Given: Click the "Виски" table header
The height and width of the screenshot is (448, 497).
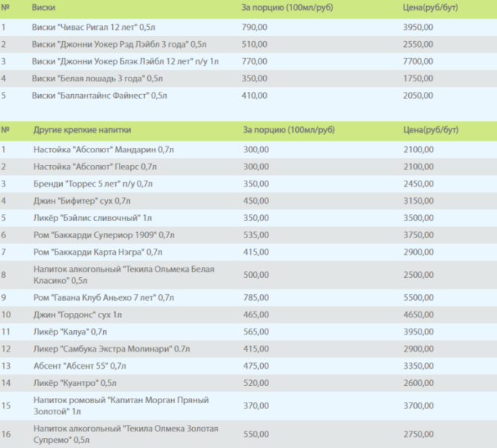Looking at the screenshot, I should tap(43, 7).
